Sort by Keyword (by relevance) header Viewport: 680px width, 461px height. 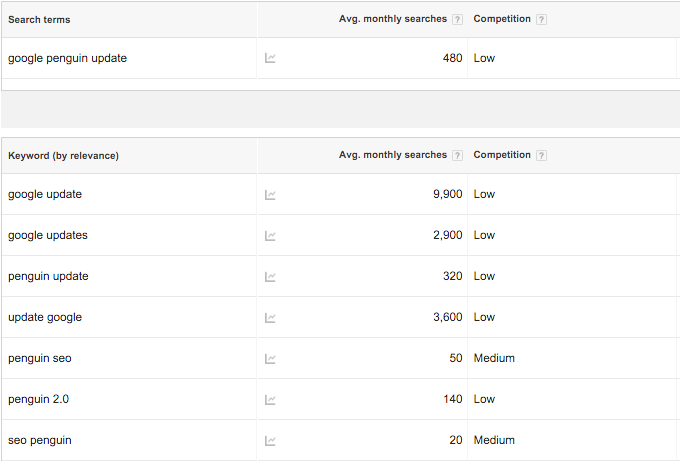pyautogui.click(x=63, y=156)
